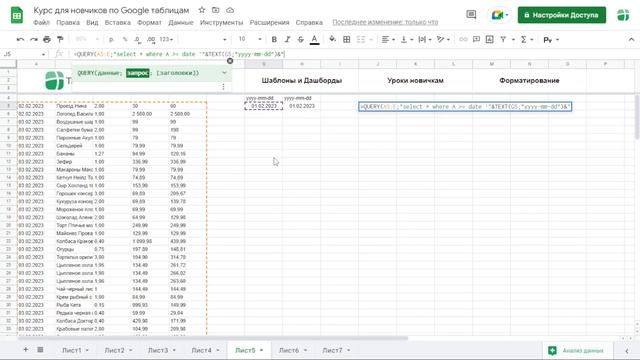This screenshot has height=360, width=640.
Task: Star the document title
Action: (x=202, y=10)
